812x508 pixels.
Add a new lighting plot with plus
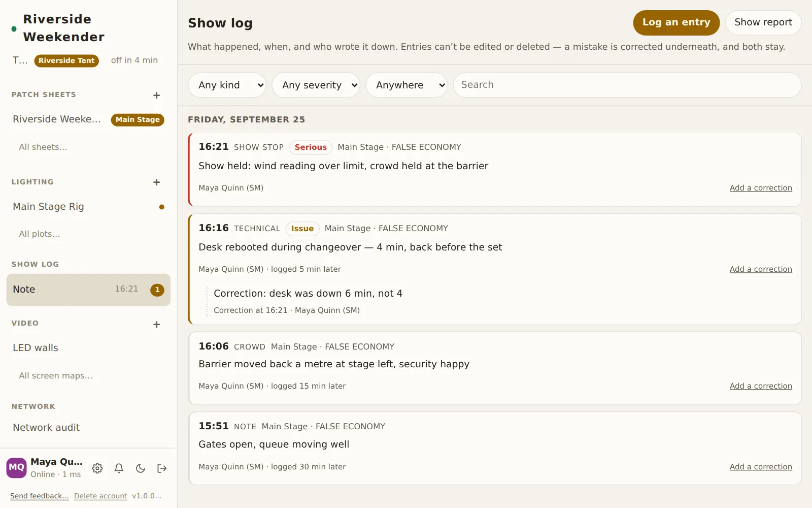(x=157, y=182)
